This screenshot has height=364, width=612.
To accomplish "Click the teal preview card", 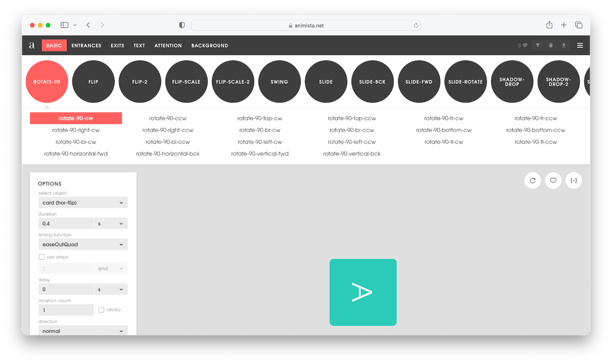I will [363, 292].
